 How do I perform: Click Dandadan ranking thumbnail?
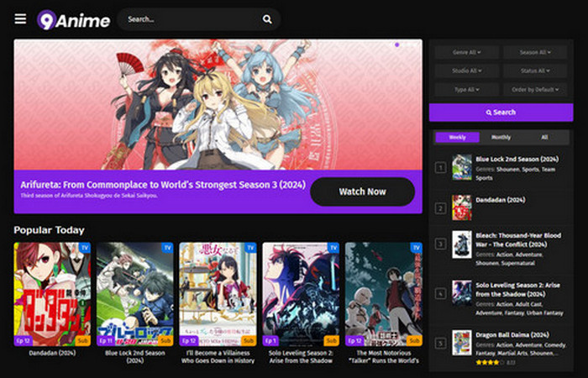coord(462,207)
